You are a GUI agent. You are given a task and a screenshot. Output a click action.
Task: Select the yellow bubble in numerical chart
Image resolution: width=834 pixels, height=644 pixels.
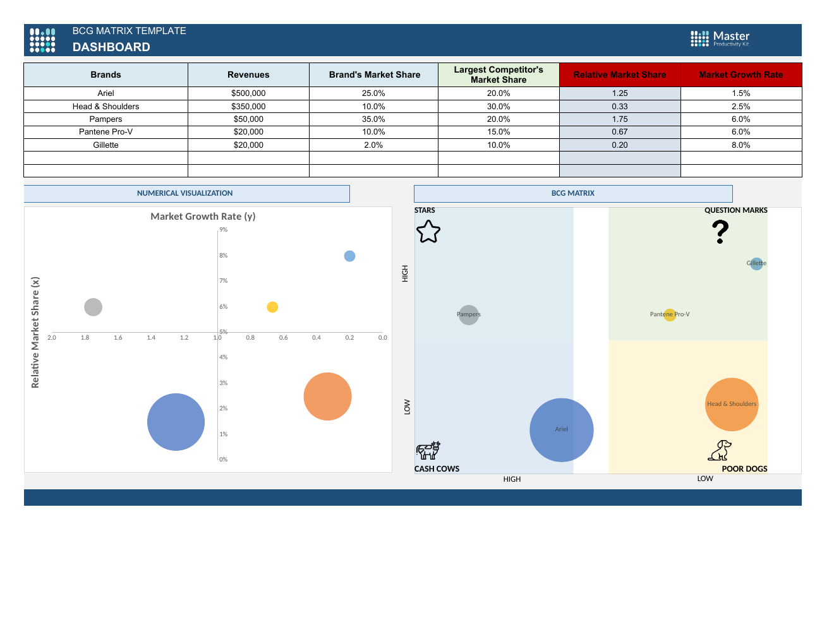coord(272,307)
